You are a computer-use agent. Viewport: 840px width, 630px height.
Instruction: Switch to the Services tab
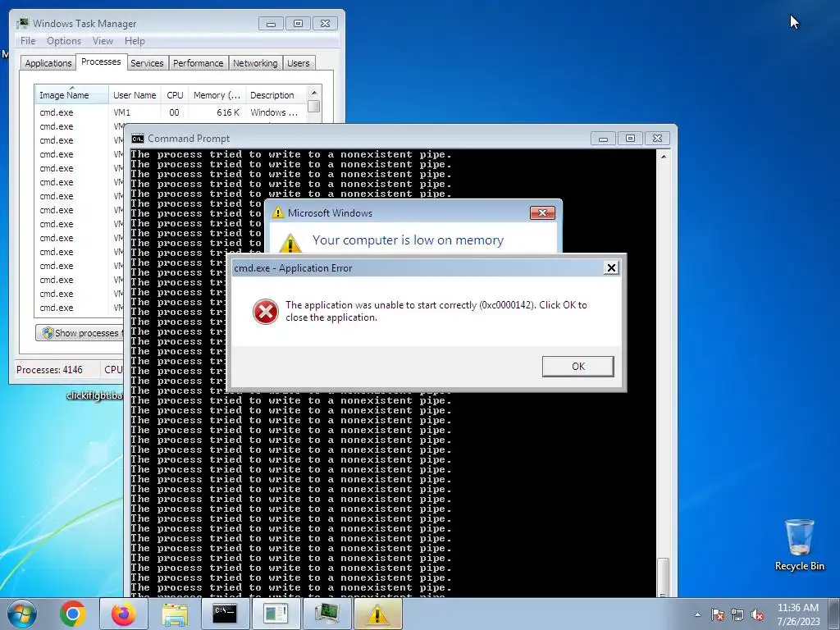tap(147, 63)
